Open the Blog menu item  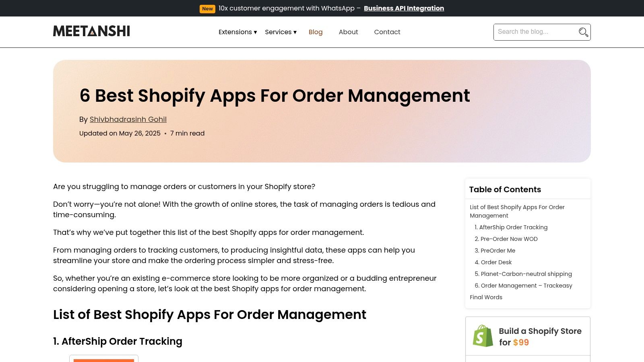coord(316,32)
